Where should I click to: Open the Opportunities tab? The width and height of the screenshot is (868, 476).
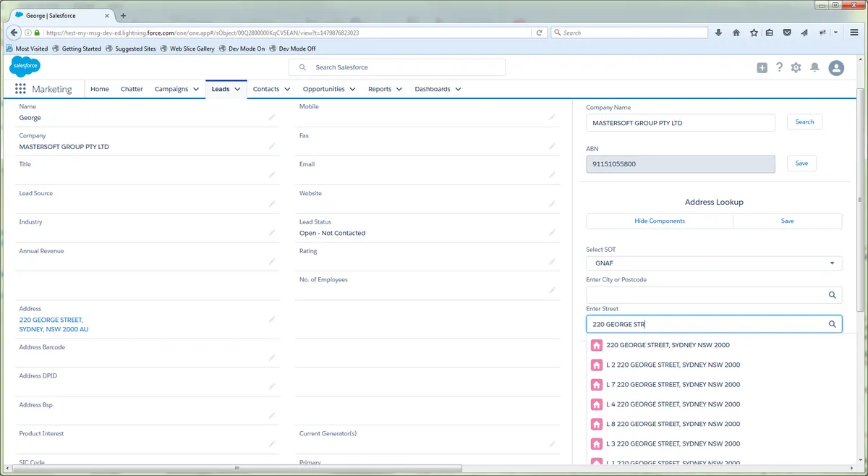pyautogui.click(x=324, y=89)
